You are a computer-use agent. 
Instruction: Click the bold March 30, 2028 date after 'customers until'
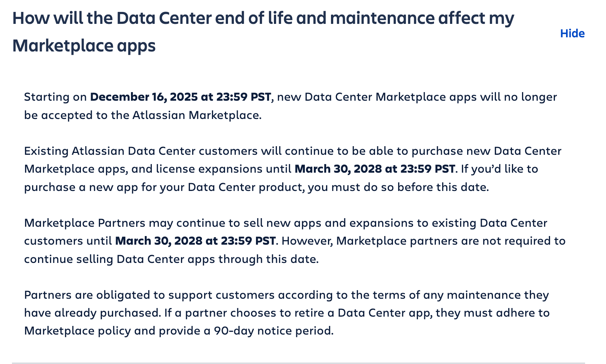[x=195, y=241]
